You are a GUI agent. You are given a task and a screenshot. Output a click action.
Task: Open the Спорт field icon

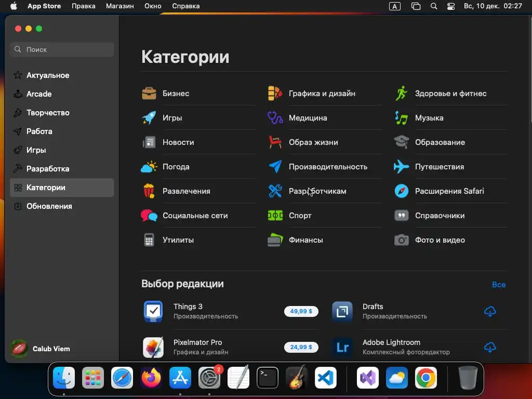pyautogui.click(x=275, y=216)
